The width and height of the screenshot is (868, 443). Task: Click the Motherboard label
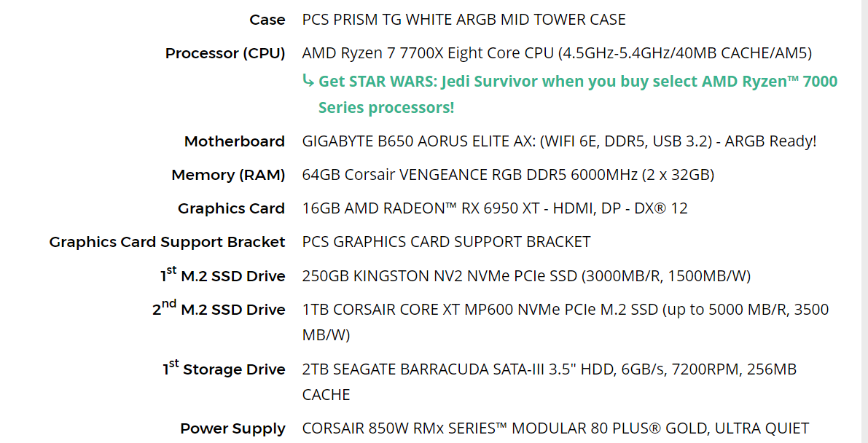pyautogui.click(x=235, y=142)
